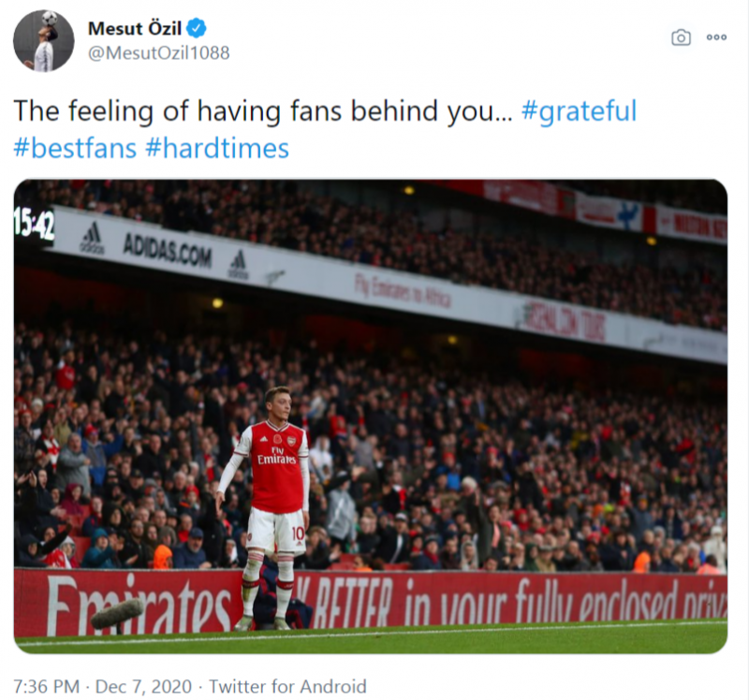
Task: Click the 15:42 match clock in the photo
Action: click(x=33, y=224)
